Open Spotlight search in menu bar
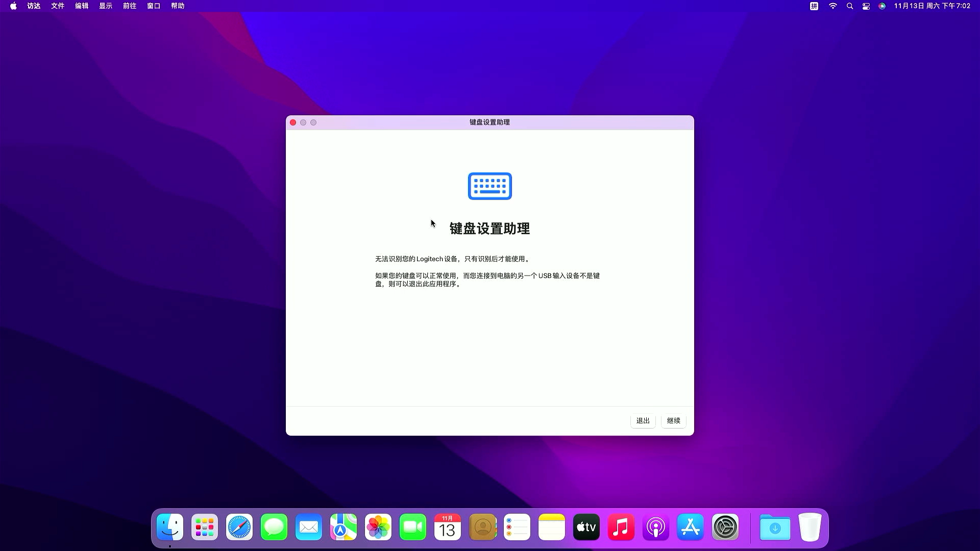 click(x=850, y=6)
